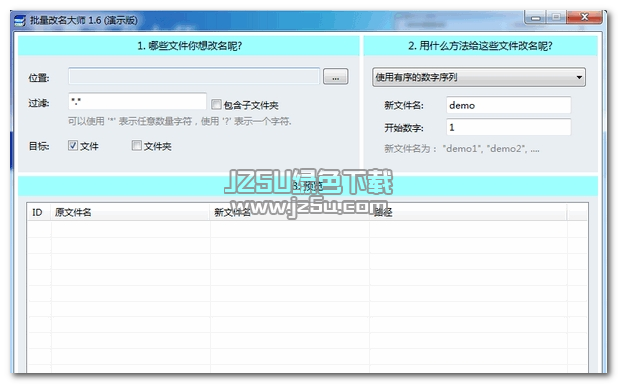The height and width of the screenshot is (384, 618).
Task: Click the 过滤 filter field containing *.*
Action: tap(137, 101)
